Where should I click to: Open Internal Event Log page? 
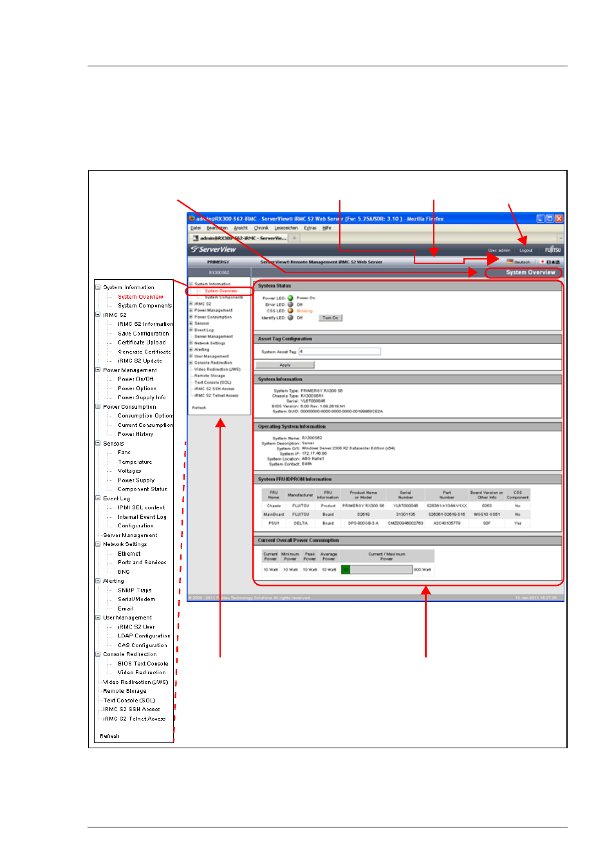click(x=142, y=517)
